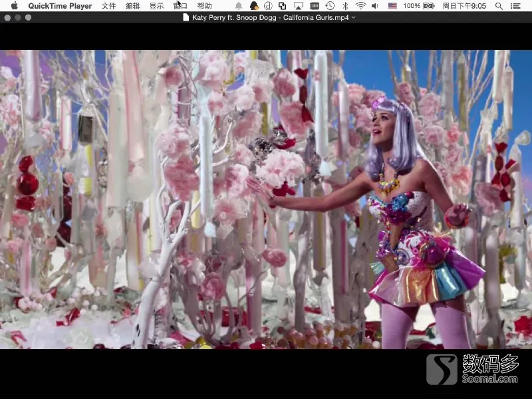The image size is (532, 399).
Task: Open the Notification Center list icon
Action: [515, 6]
